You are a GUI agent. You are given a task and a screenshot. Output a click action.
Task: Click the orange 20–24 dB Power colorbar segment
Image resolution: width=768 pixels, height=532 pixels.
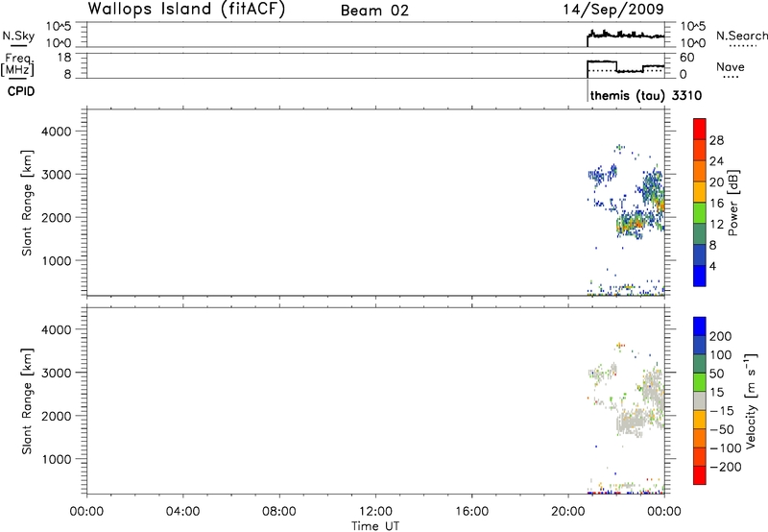click(700, 171)
